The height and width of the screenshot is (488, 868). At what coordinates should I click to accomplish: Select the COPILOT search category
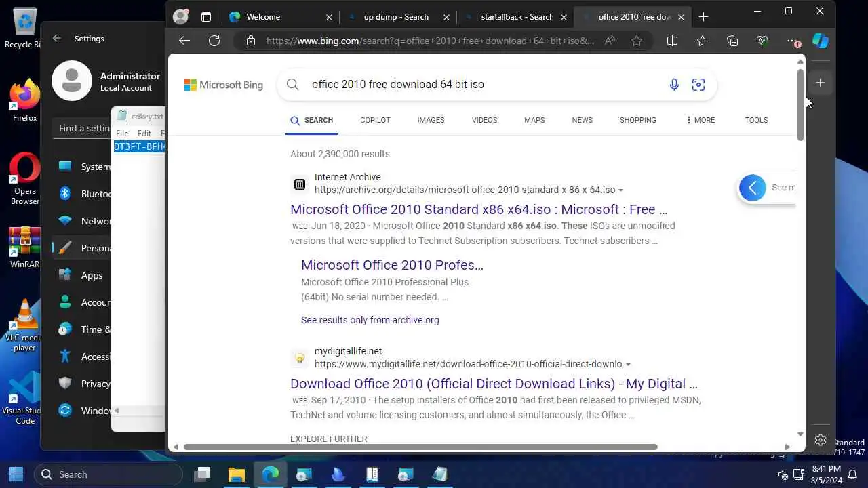pos(375,120)
